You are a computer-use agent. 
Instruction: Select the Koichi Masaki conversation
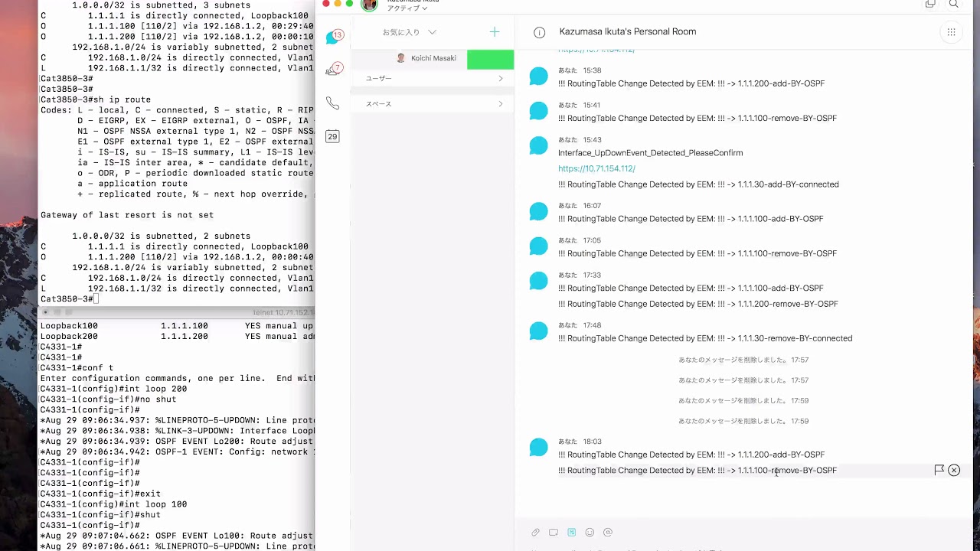[x=433, y=58]
